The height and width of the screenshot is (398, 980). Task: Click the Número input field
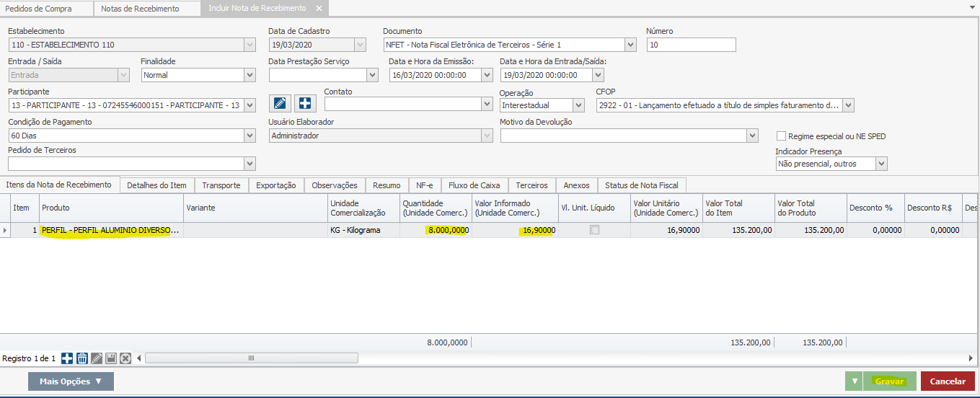pyautogui.click(x=691, y=45)
